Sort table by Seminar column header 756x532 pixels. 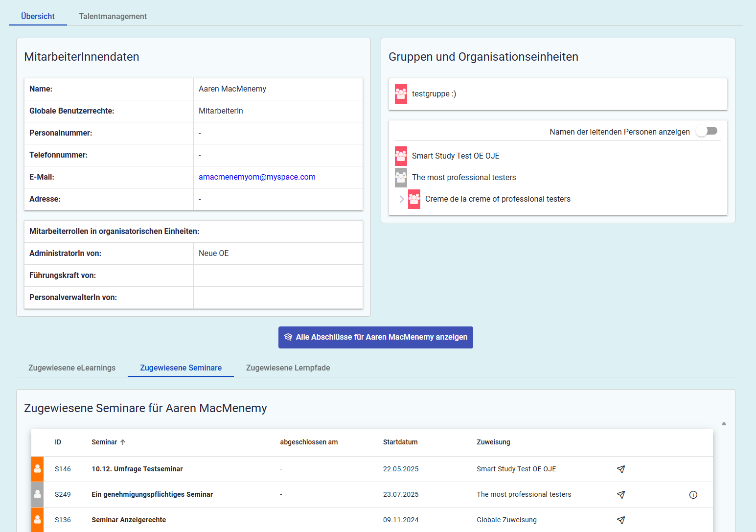point(105,442)
